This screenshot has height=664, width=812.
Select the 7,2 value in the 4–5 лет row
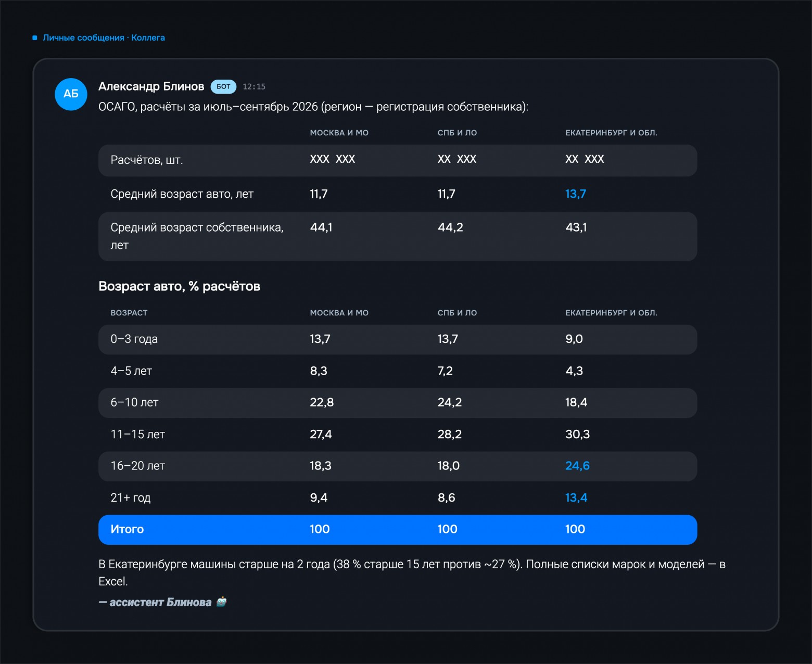445,371
